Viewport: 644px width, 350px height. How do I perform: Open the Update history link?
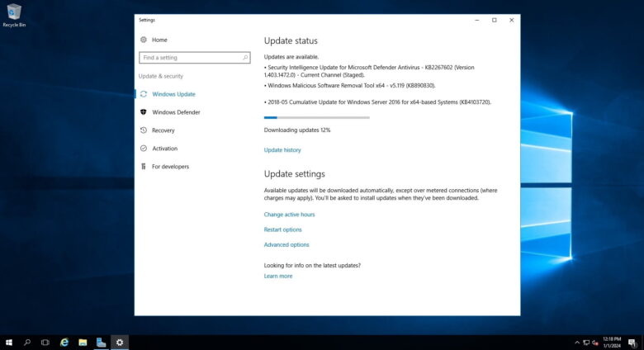click(x=282, y=150)
